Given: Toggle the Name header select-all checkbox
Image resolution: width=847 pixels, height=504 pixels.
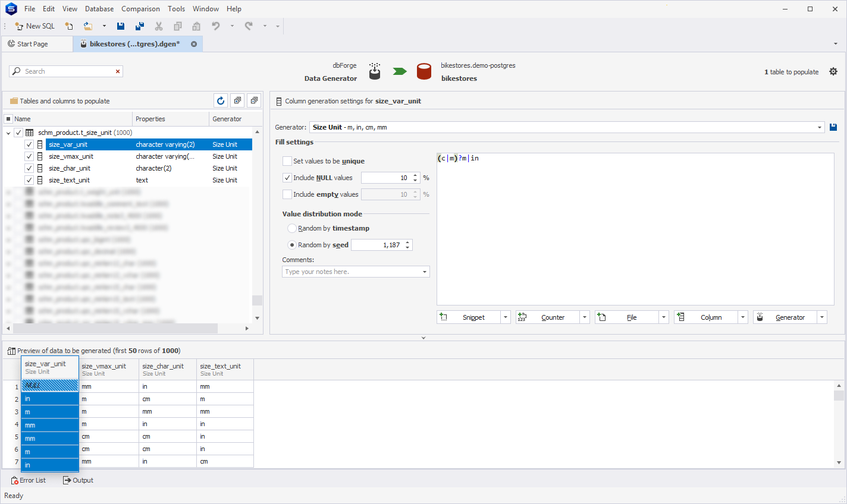Looking at the screenshot, I should click(8, 119).
